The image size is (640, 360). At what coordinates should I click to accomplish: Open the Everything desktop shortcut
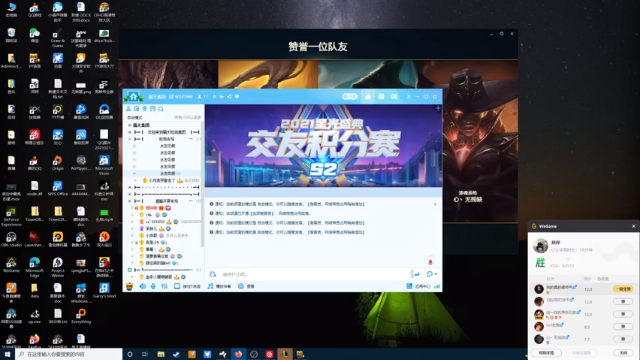coord(81,316)
